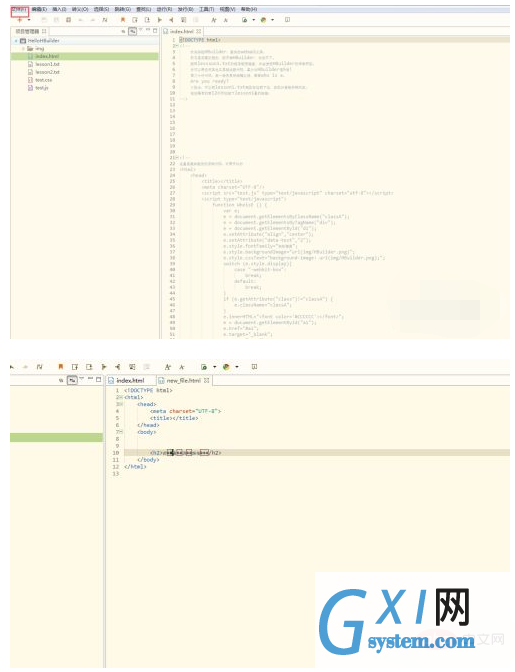The image size is (515, 672).
Task: Click the last square icon in upper toolbar
Action: coord(287,20)
